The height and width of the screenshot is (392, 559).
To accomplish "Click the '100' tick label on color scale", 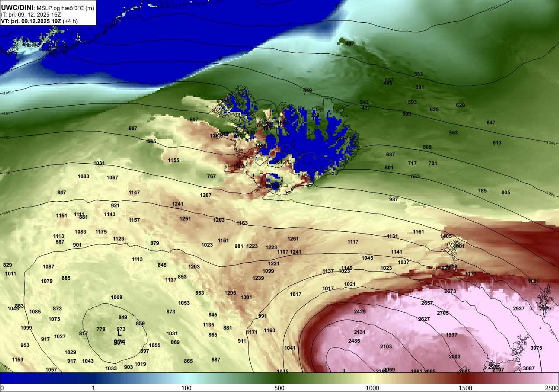I will tap(186, 388).
